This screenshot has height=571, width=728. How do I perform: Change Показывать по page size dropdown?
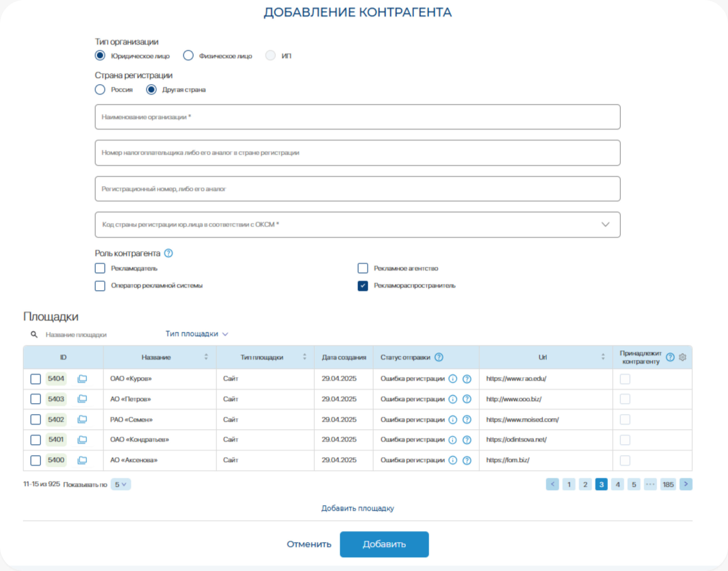pos(120,484)
